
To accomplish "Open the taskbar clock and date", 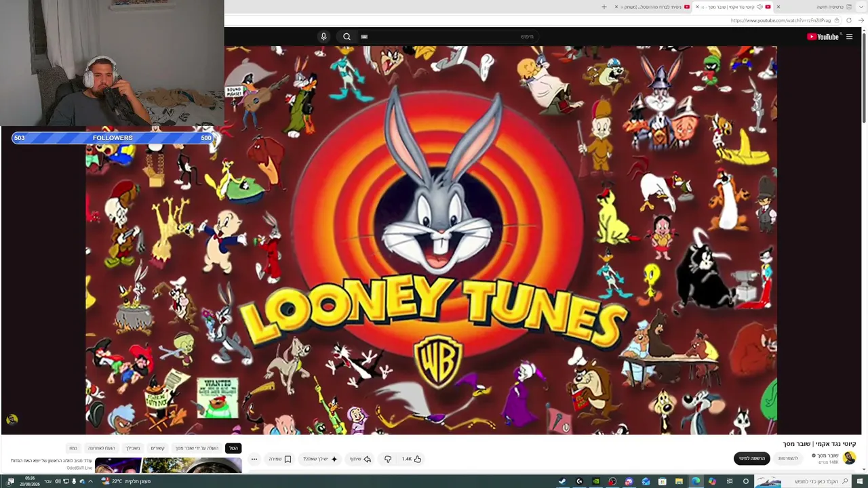I will point(30,481).
